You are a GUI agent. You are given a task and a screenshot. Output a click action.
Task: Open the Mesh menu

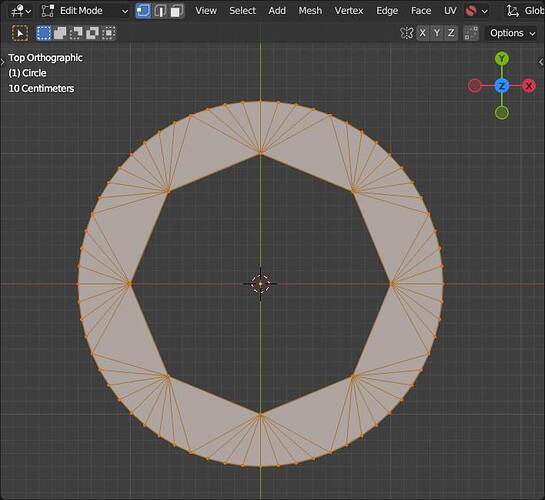point(310,11)
